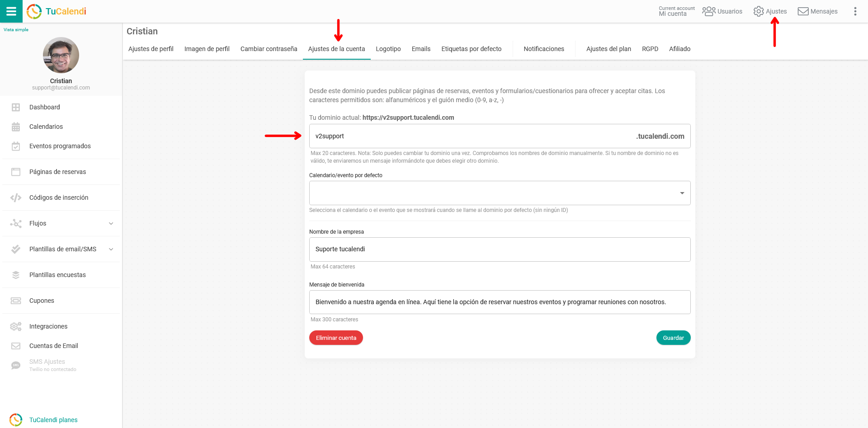Open Current account Mi cuenta
The image size is (868, 428).
click(677, 11)
